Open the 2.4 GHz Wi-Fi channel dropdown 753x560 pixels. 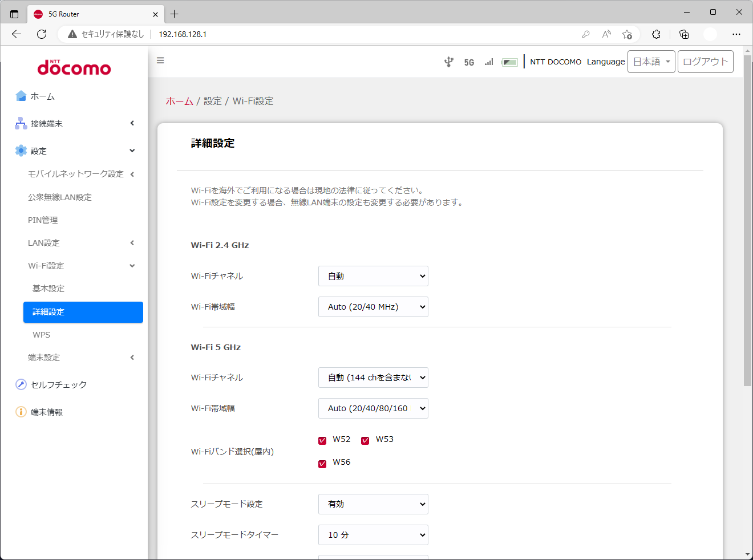click(x=373, y=276)
